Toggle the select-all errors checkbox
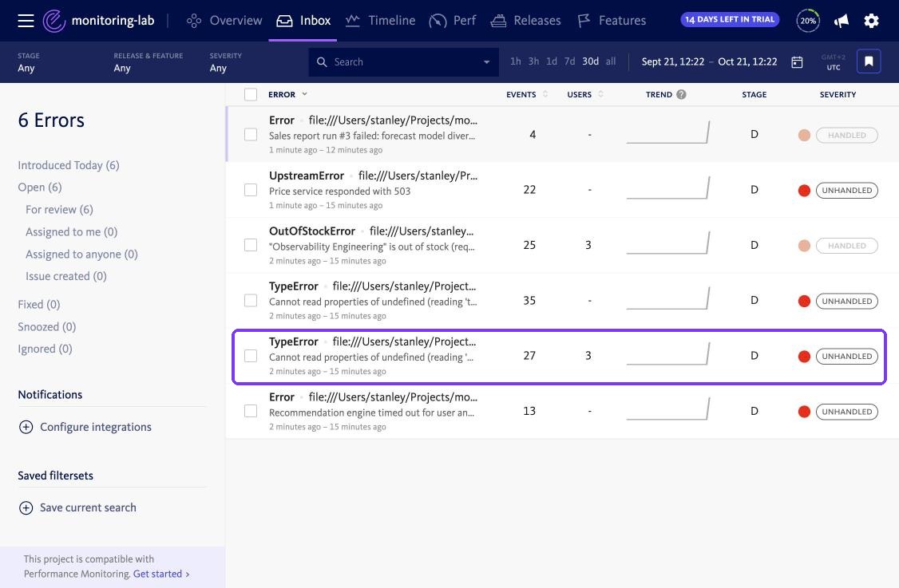The width and height of the screenshot is (899, 588). [x=251, y=95]
